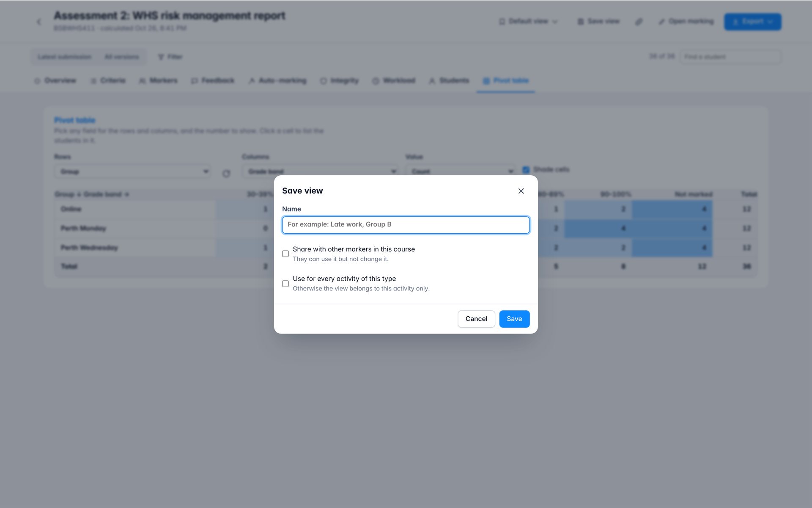
Task: Switch to the Feedback tab
Action: (x=213, y=80)
